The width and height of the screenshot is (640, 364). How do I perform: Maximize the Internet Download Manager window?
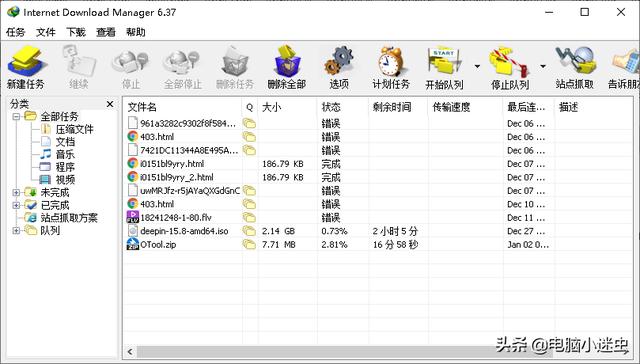(x=584, y=12)
